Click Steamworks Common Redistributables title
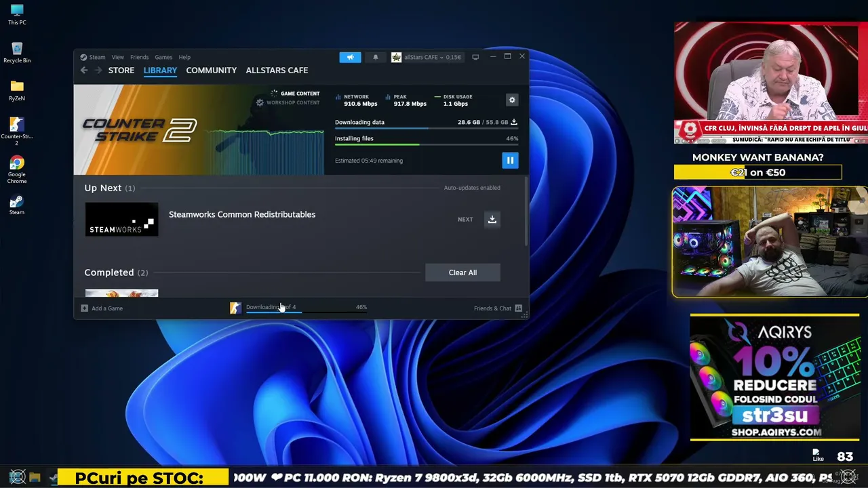Image resolution: width=868 pixels, height=488 pixels. [242, 215]
